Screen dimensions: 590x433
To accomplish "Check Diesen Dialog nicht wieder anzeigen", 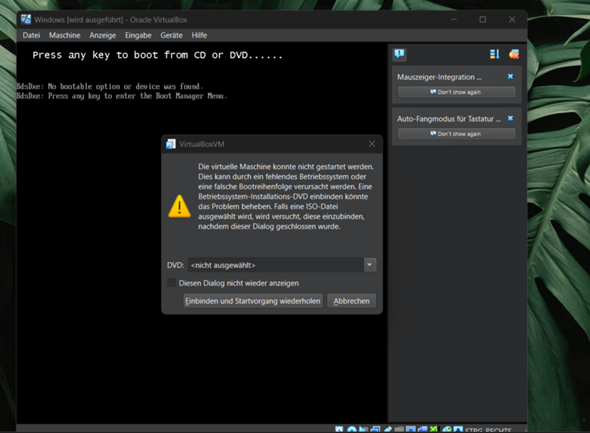I will click(x=172, y=283).
